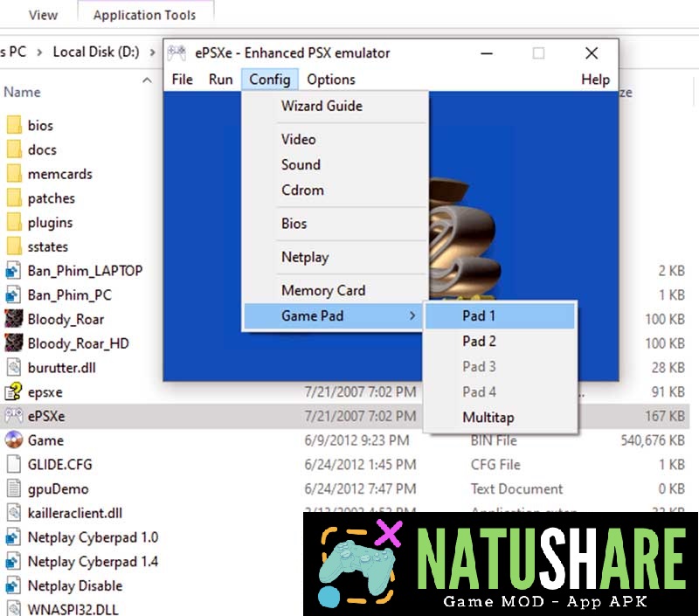Expand breadcrumb arrow after Local Disk (D:)

(152, 52)
